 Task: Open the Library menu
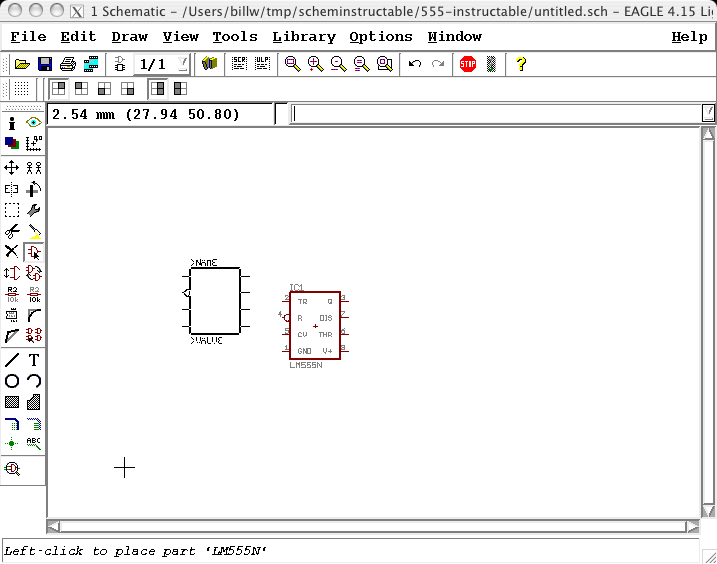click(x=304, y=37)
